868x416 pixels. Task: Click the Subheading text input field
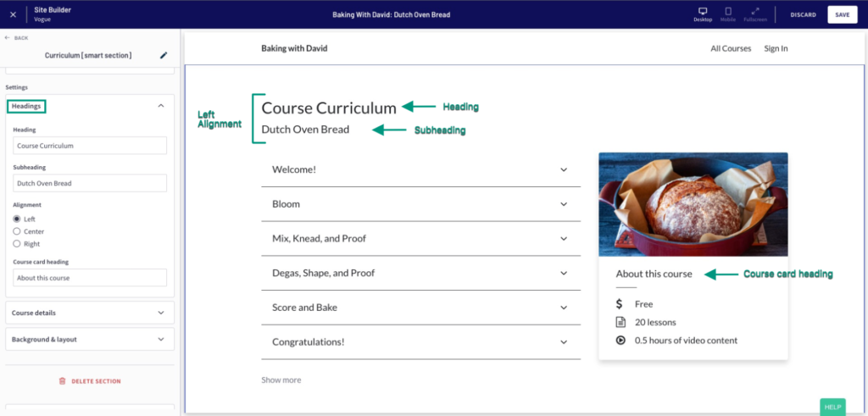pyautogui.click(x=90, y=183)
